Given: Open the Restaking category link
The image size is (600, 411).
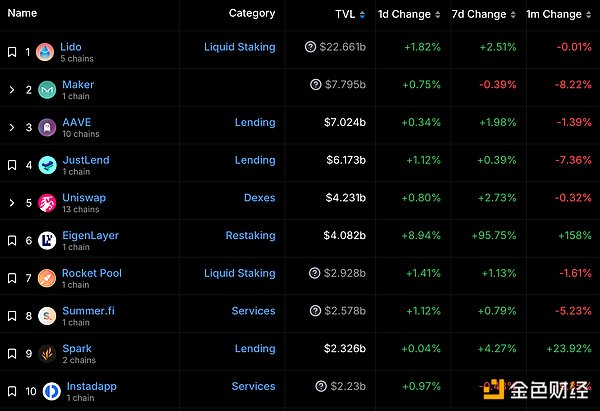Looking at the screenshot, I should pos(250,236).
